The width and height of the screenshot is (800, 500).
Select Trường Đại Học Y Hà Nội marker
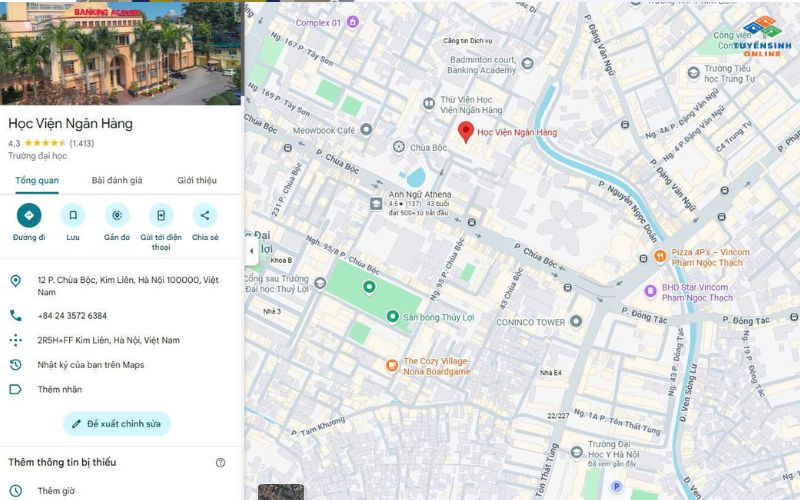(x=577, y=452)
